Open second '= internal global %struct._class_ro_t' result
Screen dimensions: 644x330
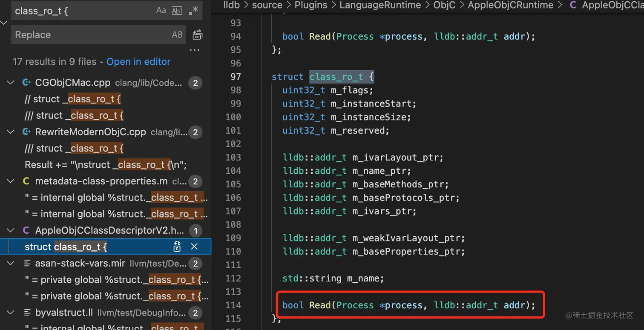coord(116,214)
